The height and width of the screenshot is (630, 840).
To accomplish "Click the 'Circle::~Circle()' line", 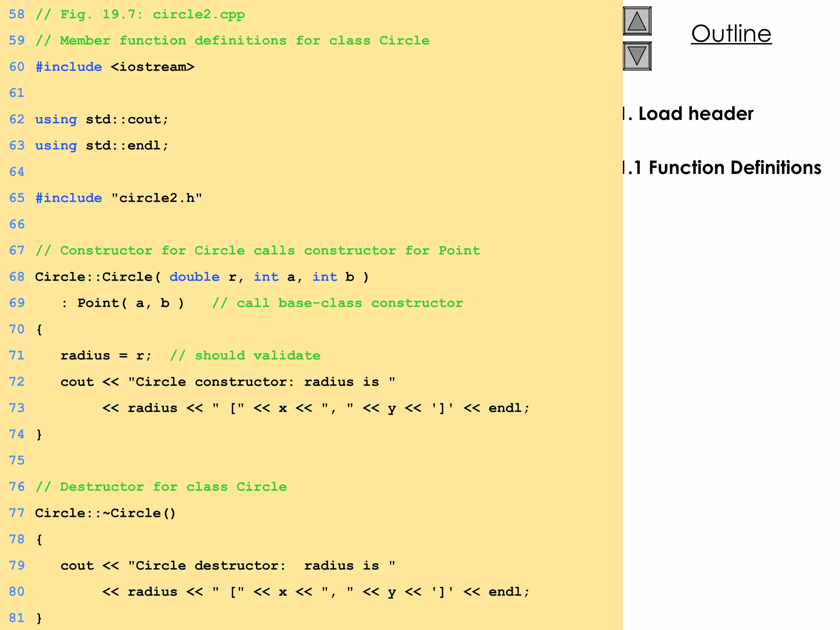I will tap(105, 513).
